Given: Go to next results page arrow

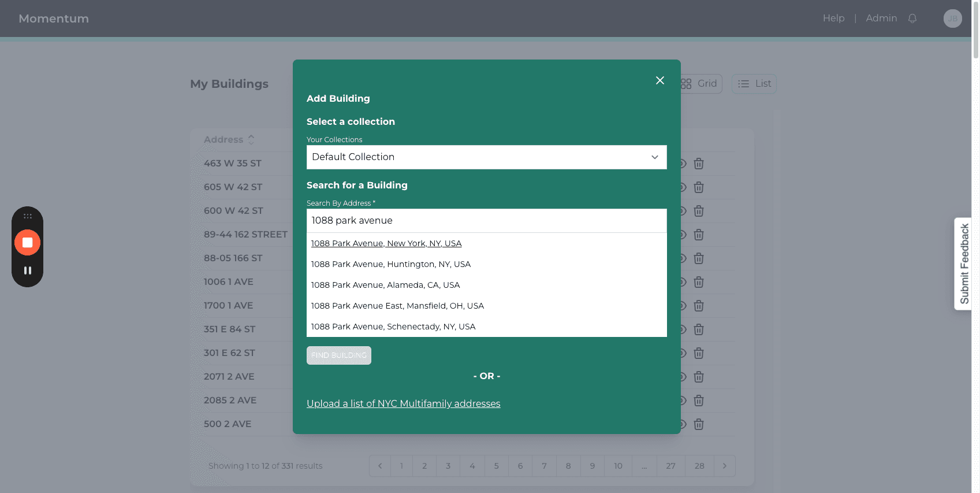Looking at the screenshot, I should tap(725, 466).
